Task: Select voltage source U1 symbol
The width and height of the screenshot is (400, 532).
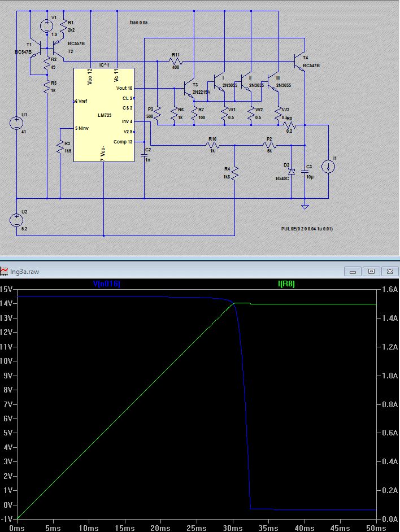Action: click(x=16, y=123)
